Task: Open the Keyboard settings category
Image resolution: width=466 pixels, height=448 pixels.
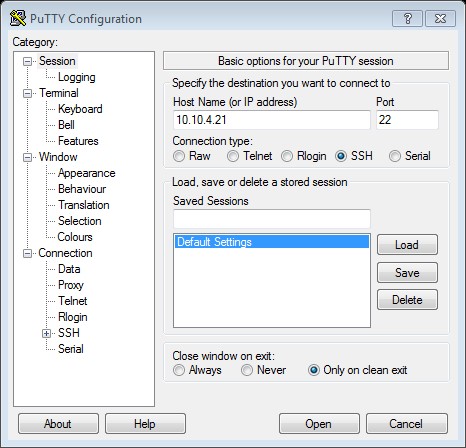Action: tap(80, 109)
